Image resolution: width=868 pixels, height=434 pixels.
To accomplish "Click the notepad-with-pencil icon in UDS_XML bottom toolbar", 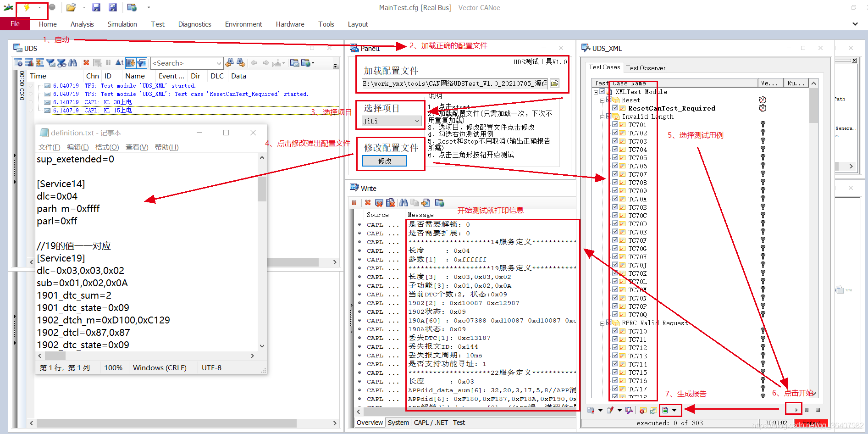I will tap(610, 410).
